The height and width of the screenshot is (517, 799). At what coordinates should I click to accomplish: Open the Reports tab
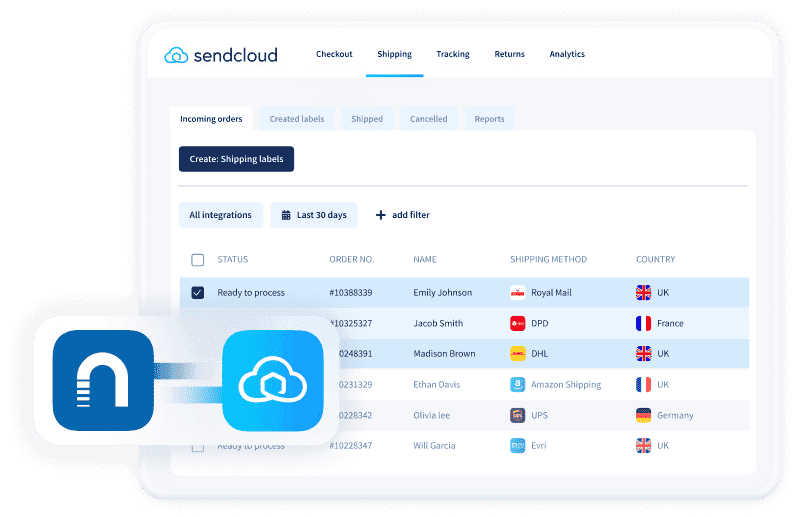(x=489, y=119)
